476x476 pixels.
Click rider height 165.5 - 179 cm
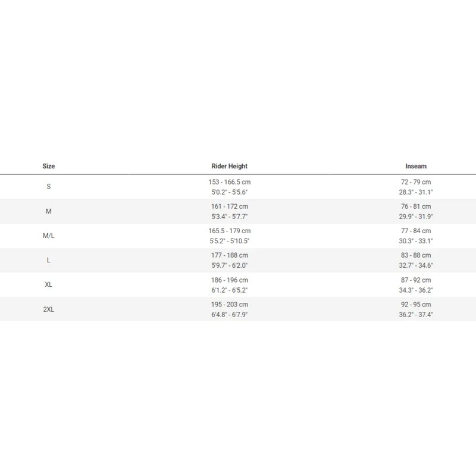pos(229,231)
